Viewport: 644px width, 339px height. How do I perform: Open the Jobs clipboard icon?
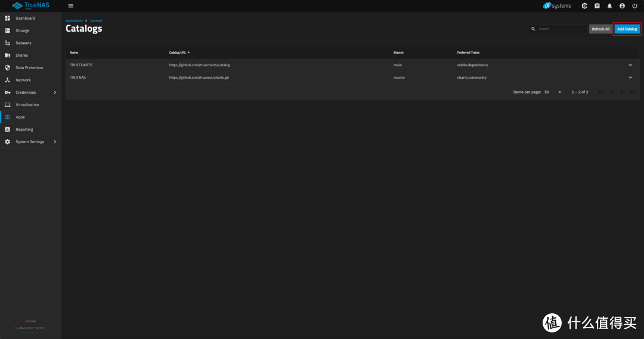pos(597,6)
